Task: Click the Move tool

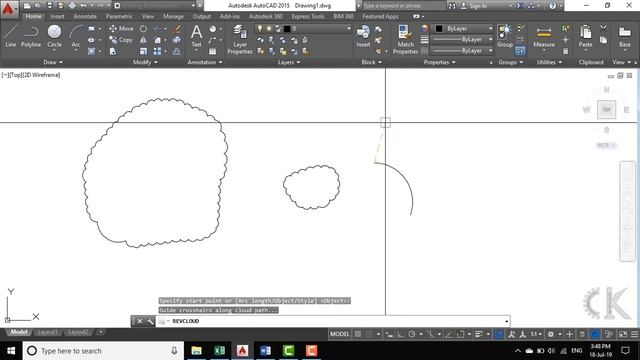Action: (121, 29)
